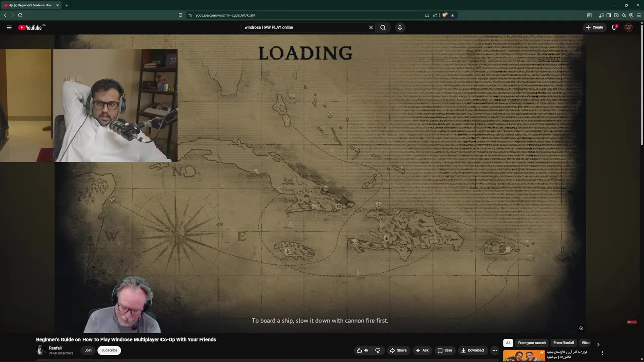Click the cast/picture-in-picture icon in address bar
Viewport: 644px width, 362px height.
[427, 15]
